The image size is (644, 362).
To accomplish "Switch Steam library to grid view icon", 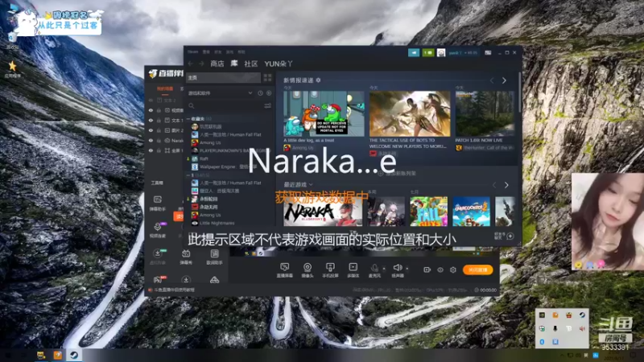I will [267, 77].
